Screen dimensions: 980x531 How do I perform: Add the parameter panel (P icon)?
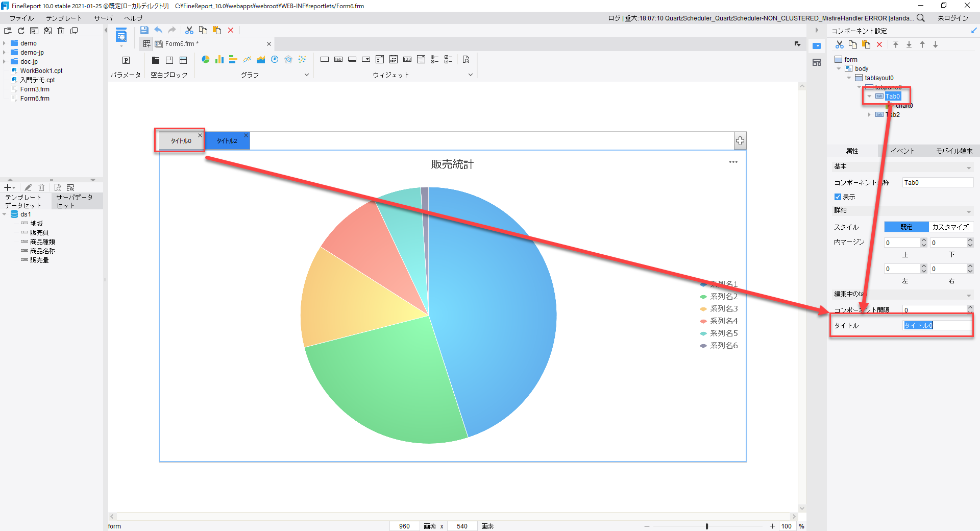126,60
